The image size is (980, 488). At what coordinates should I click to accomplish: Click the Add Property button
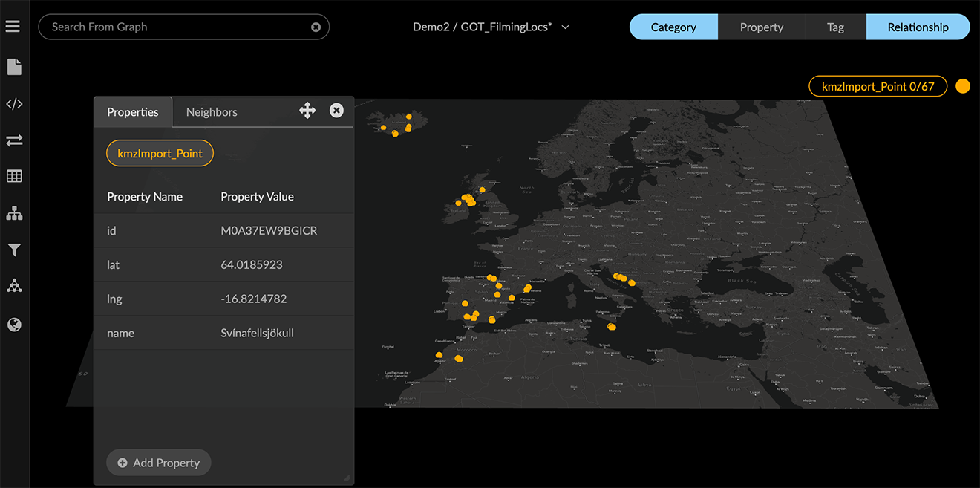tap(159, 463)
